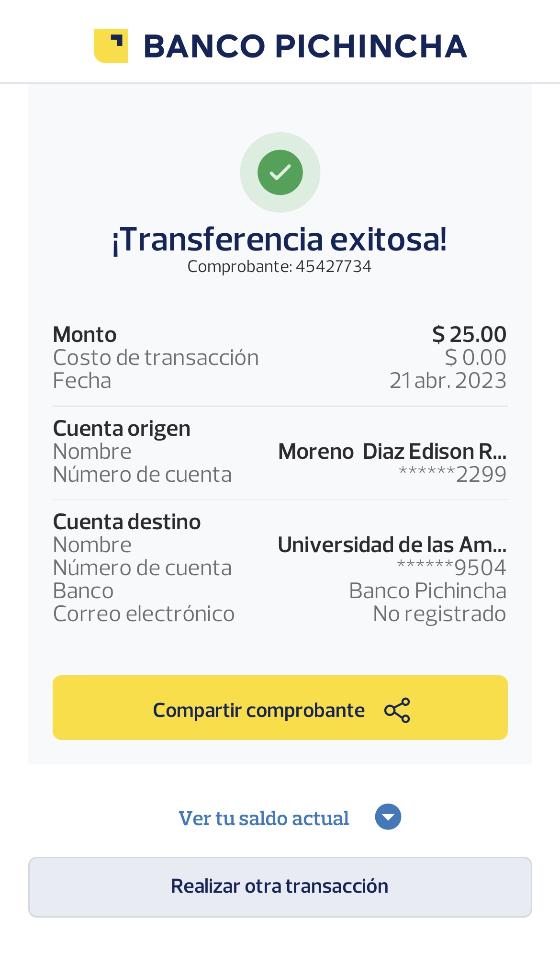Tap the share icon on yellow button

click(x=397, y=710)
